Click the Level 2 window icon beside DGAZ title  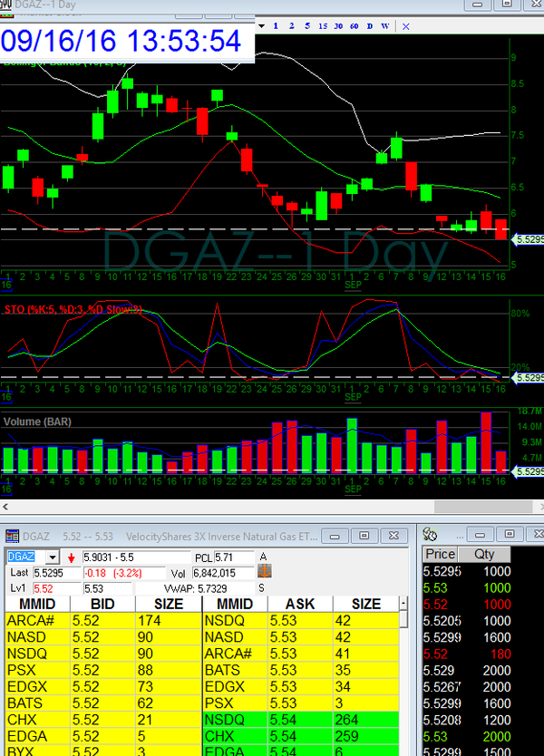pos(12,536)
